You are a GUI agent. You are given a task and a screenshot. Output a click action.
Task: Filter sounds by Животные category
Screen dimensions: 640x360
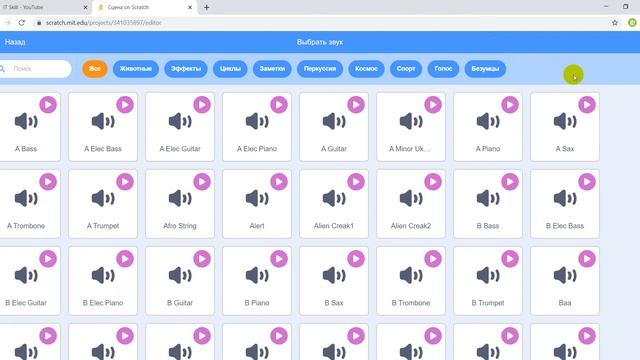pos(136,69)
